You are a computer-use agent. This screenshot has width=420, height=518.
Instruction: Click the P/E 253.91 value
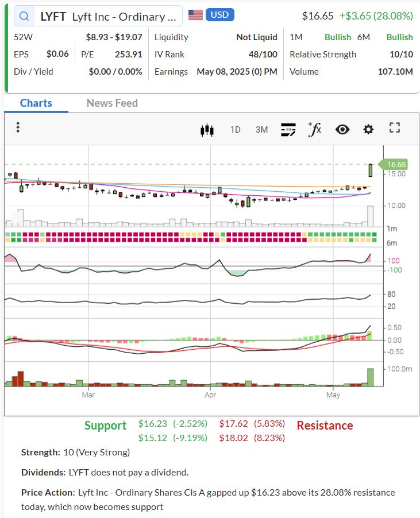129,54
